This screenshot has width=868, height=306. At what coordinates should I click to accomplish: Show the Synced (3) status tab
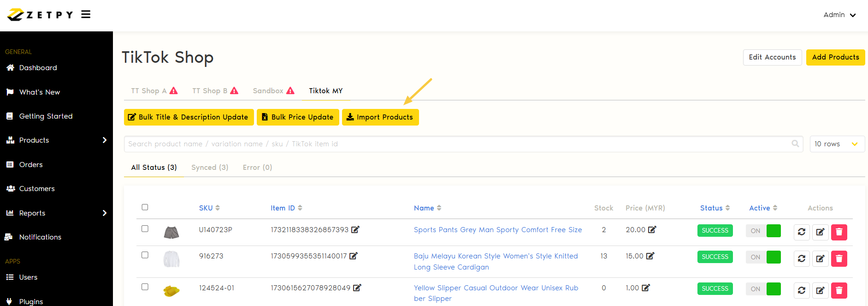[x=210, y=168]
